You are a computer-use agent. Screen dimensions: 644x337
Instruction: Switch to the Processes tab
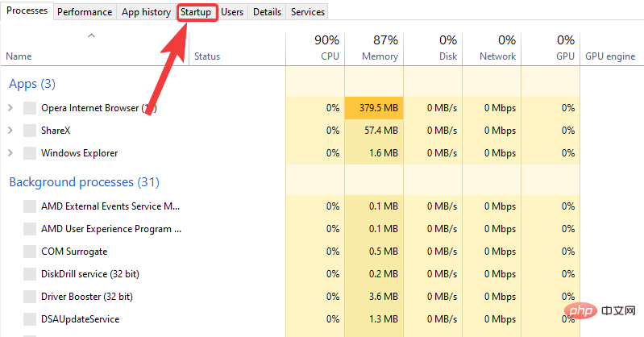click(27, 10)
